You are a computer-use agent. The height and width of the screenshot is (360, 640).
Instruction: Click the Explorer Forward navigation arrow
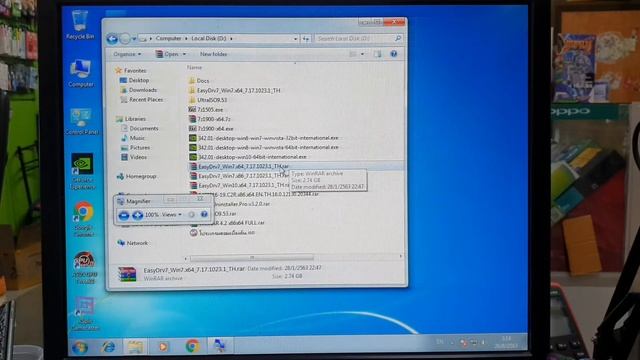(x=125, y=39)
